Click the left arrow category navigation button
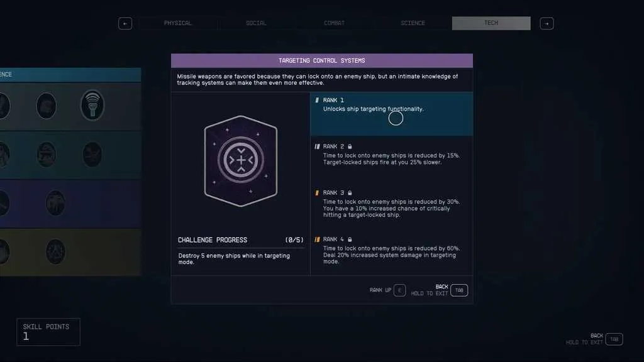 [125, 23]
